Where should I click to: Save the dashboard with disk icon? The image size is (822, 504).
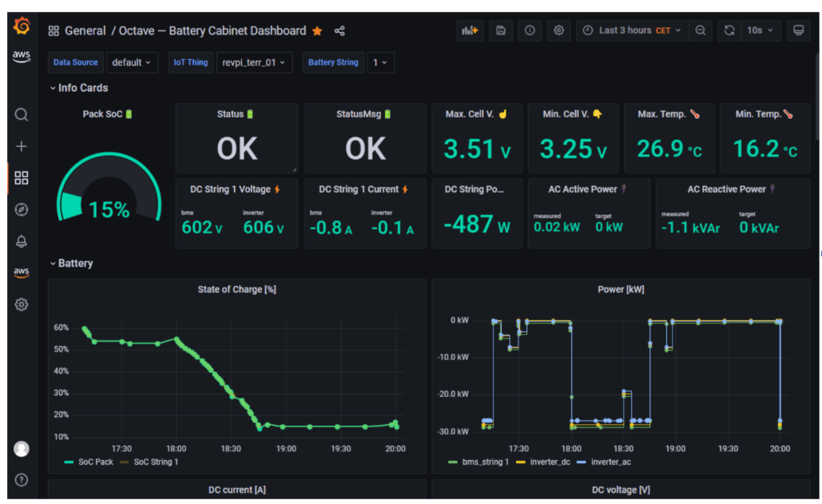click(501, 30)
